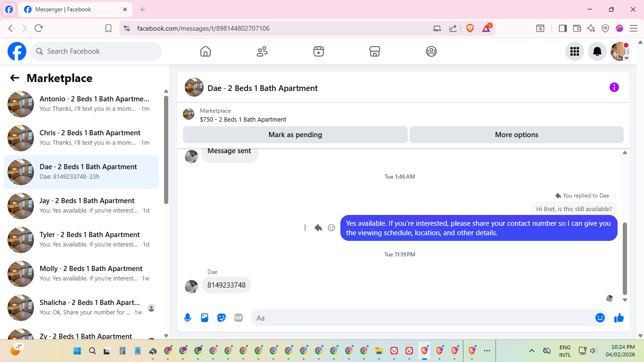
Task: Click chat messages scrollbar
Action: coord(625,258)
